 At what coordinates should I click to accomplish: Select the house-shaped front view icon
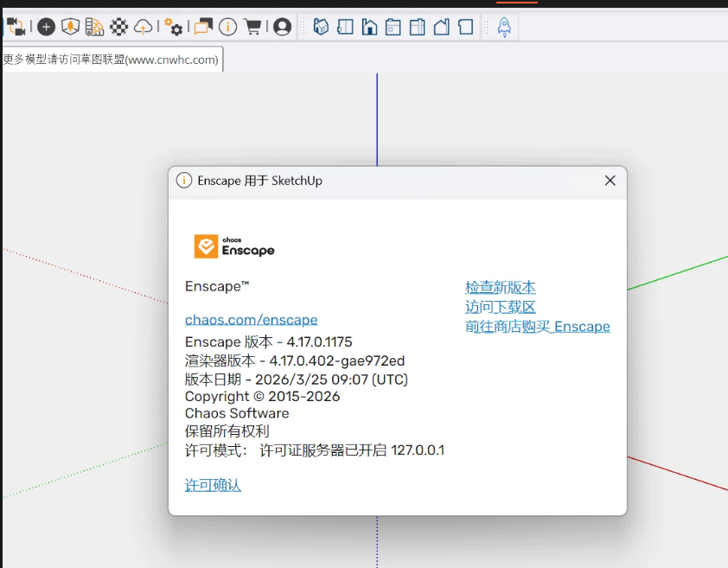pyautogui.click(x=369, y=27)
